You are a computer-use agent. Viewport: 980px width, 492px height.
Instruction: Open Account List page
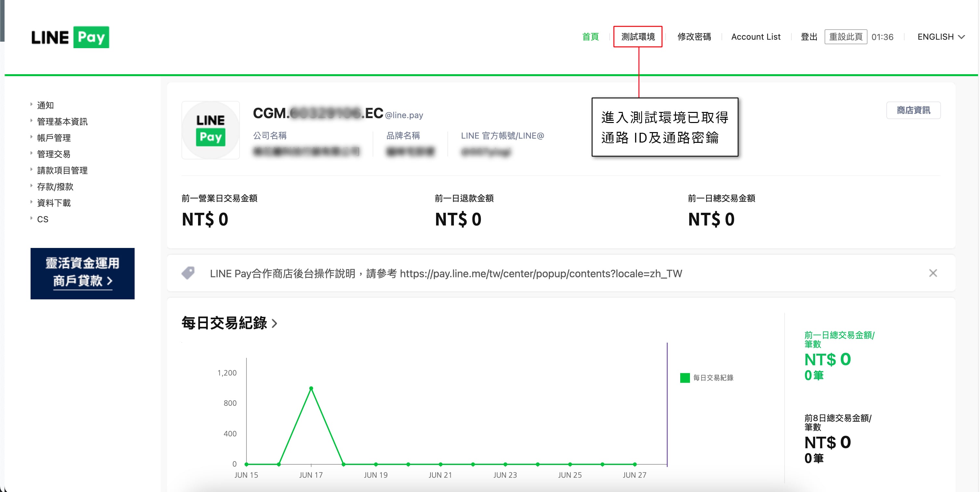pos(756,37)
